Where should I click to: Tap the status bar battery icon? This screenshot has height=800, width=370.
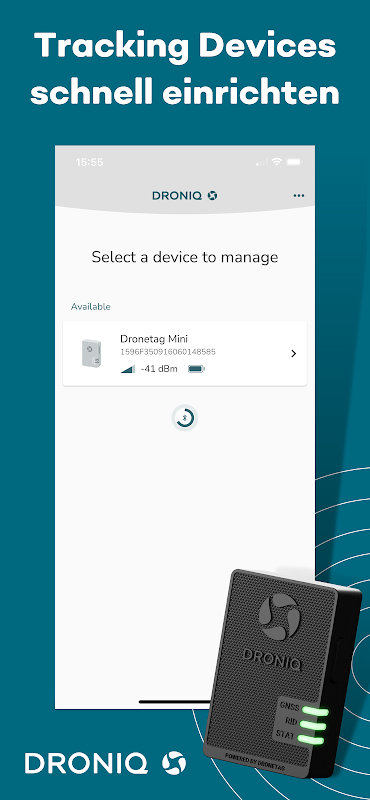tap(294, 162)
